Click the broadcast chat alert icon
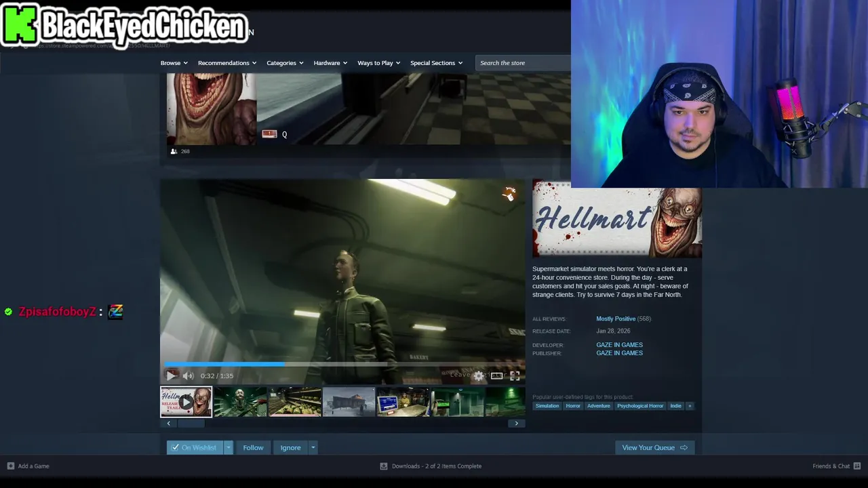The height and width of the screenshot is (488, 868). [x=269, y=134]
